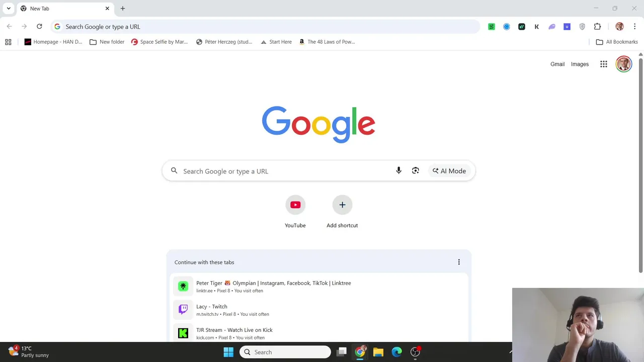
Task: Open Task View on the taskbar
Action: [342, 352]
